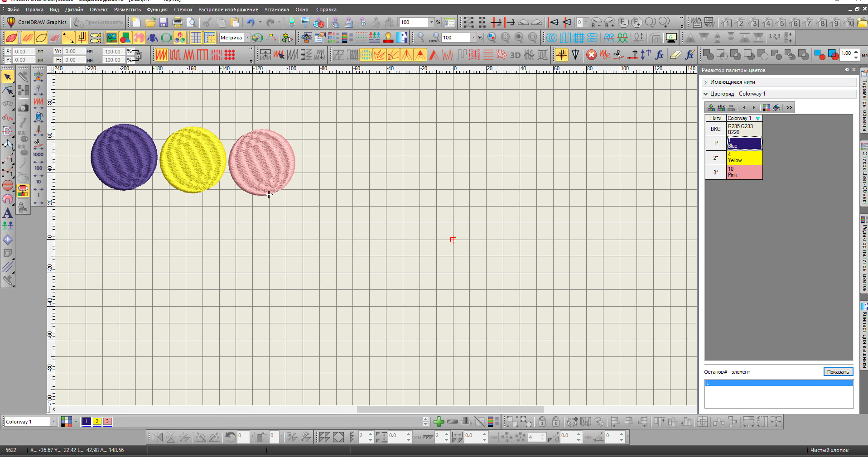Open the CorelDRAW Graphics mode
Viewport: 868px width, 457px height.
(37, 22)
